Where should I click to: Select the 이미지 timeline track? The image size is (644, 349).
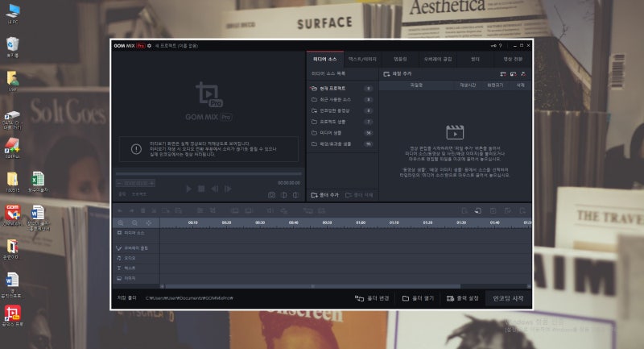pyautogui.click(x=136, y=278)
